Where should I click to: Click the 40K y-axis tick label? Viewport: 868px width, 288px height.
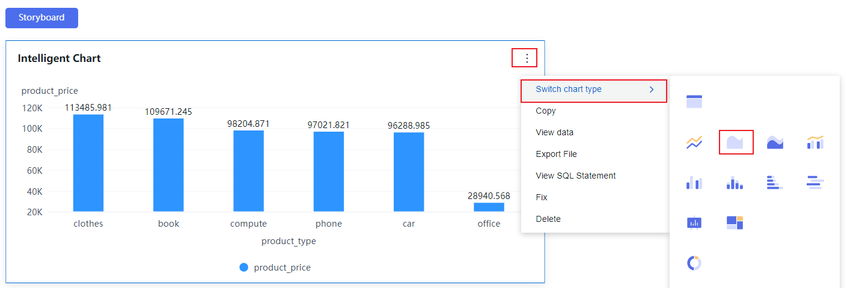pyautogui.click(x=35, y=191)
